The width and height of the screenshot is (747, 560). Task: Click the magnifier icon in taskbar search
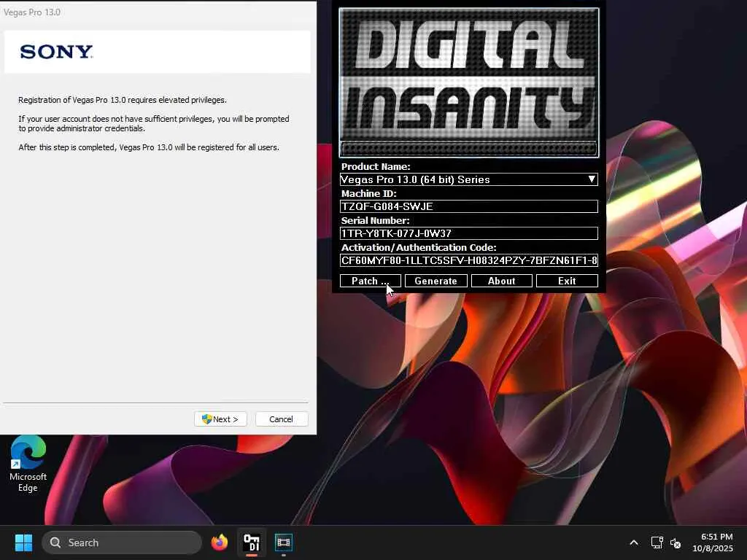(55, 542)
